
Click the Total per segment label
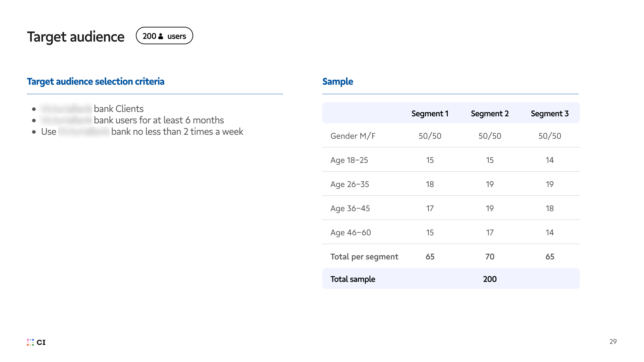click(x=364, y=256)
